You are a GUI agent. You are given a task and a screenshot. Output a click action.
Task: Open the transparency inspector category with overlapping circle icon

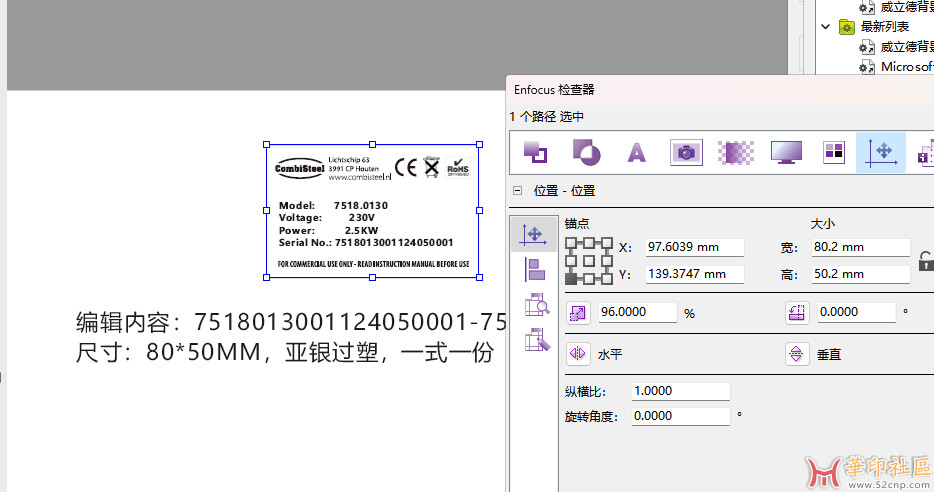(587, 152)
